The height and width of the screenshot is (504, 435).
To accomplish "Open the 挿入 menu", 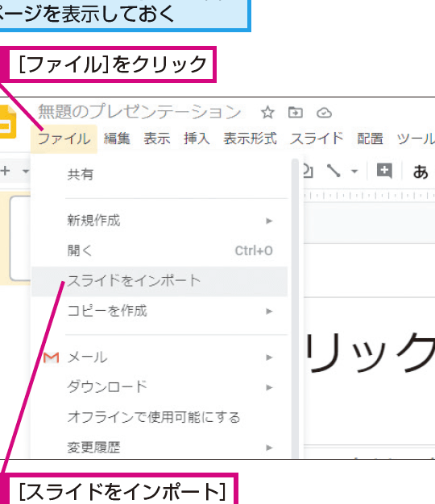I will click(x=197, y=138).
